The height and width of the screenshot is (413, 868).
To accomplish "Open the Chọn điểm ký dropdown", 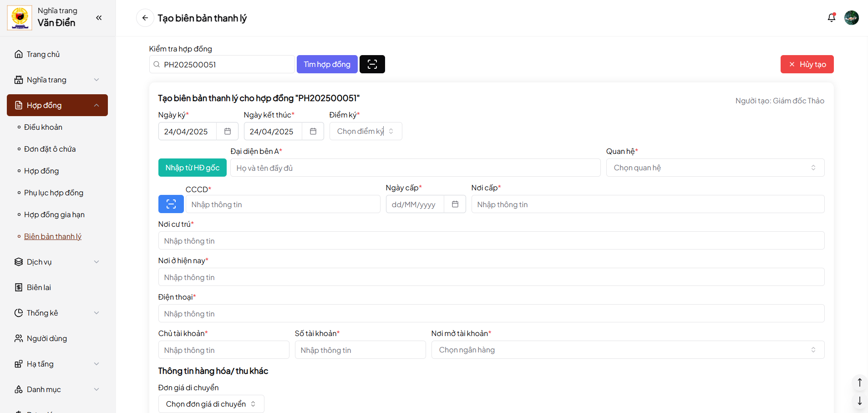I will coord(365,131).
